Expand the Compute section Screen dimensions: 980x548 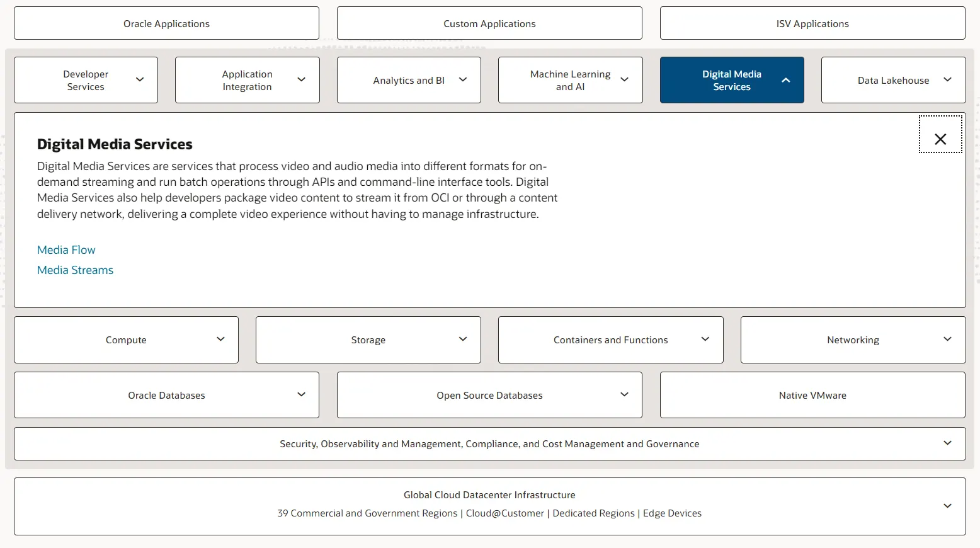pos(126,340)
